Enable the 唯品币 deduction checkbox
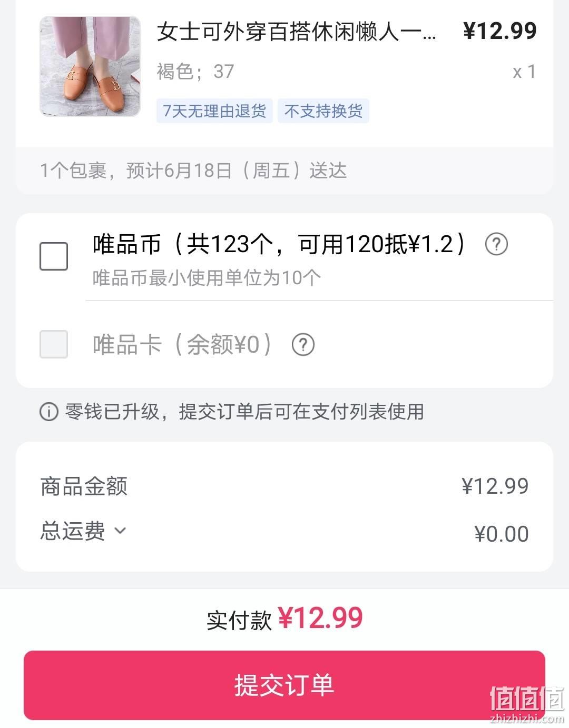The image size is (569, 728). [54, 256]
